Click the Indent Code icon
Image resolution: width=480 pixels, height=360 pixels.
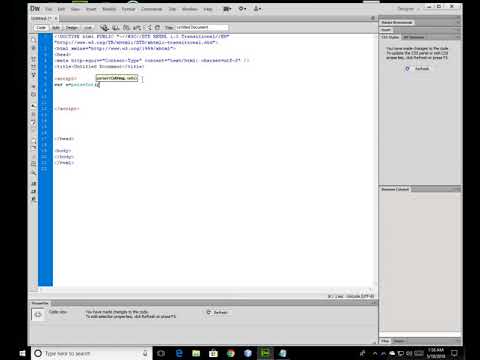[33, 183]
